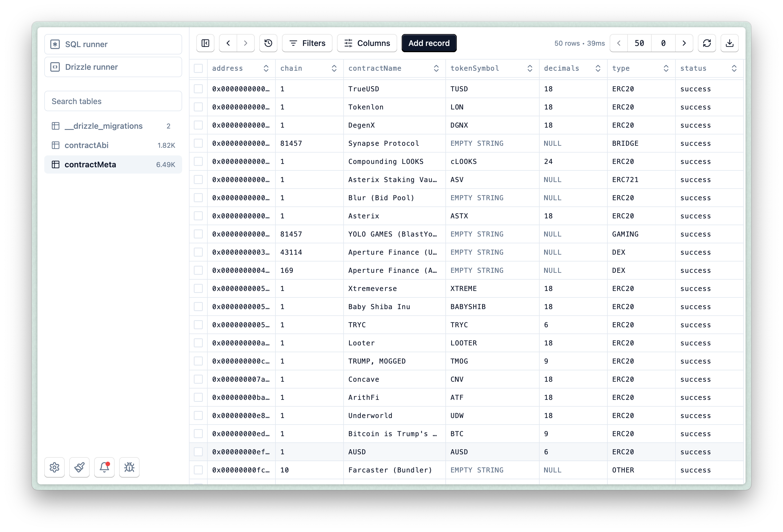Click the Drizzle runner code icon

pyautogui.click(x=55, y=67)
